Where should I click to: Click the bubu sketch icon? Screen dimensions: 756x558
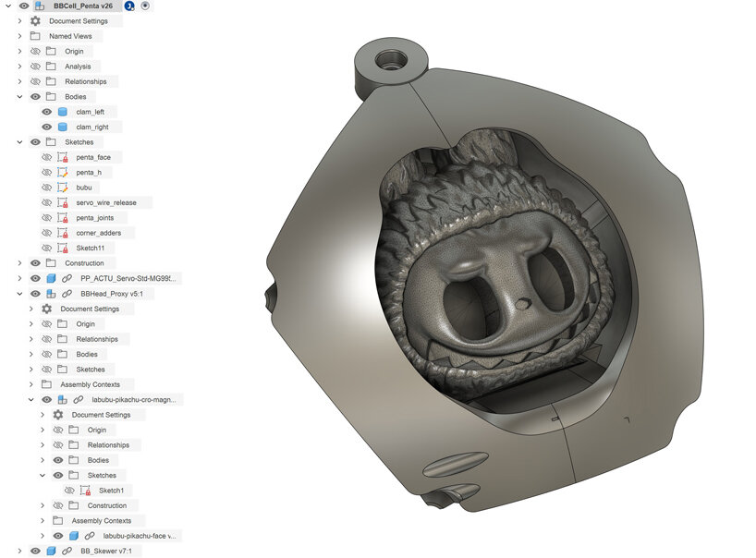(62, 188)
